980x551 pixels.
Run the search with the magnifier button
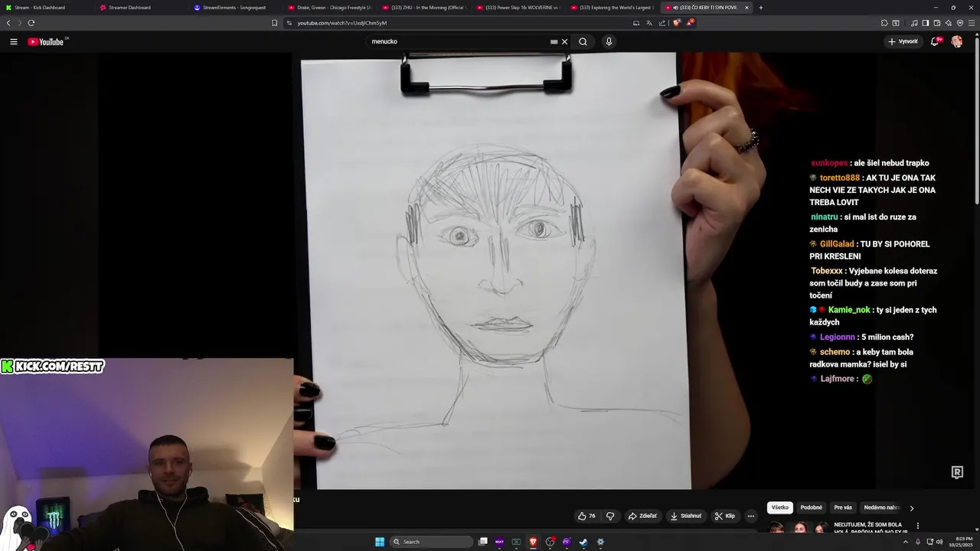pos(583,41)
